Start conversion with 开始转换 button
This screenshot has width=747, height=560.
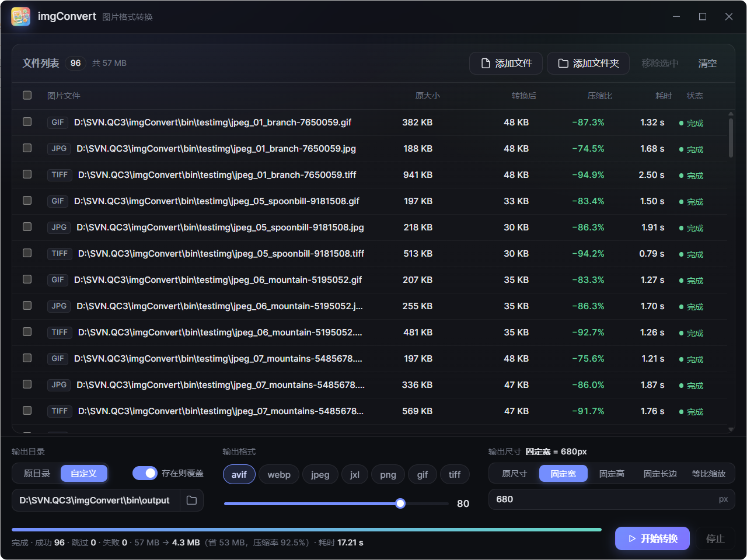652,538
